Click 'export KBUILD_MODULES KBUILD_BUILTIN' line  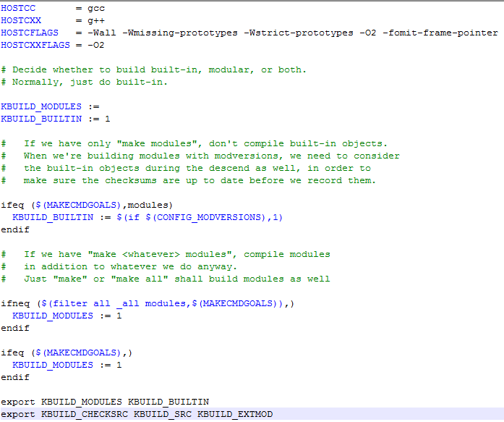(105, 402)
